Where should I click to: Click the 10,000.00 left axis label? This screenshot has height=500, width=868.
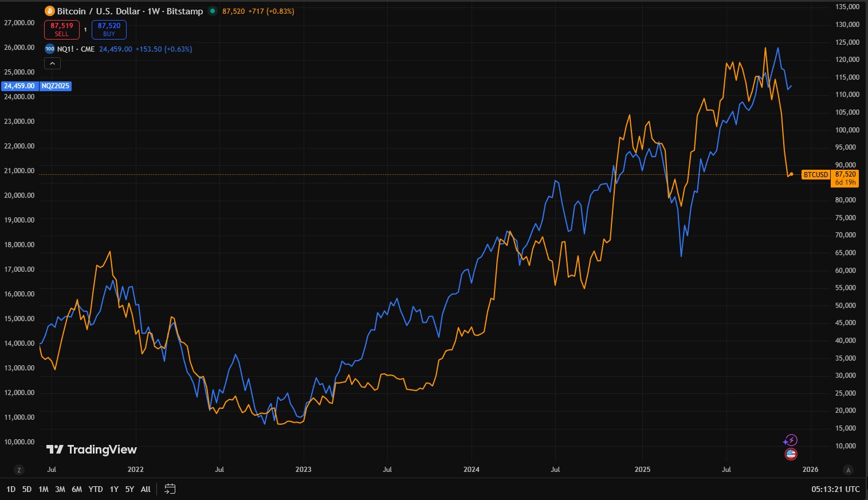pos(19,442)
